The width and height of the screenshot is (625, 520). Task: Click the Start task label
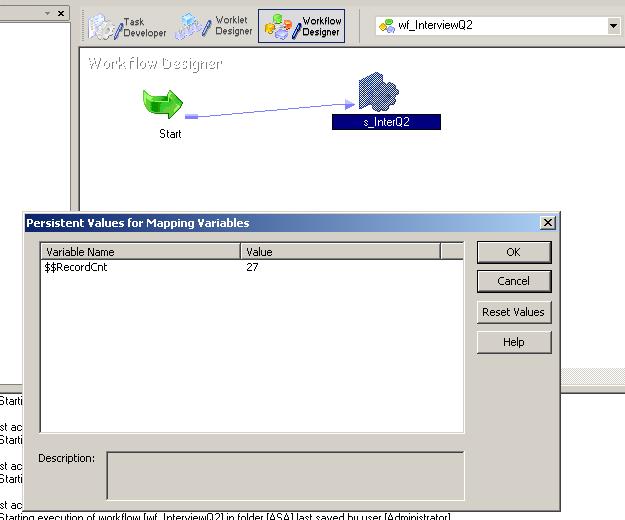(x=170, y=134)
